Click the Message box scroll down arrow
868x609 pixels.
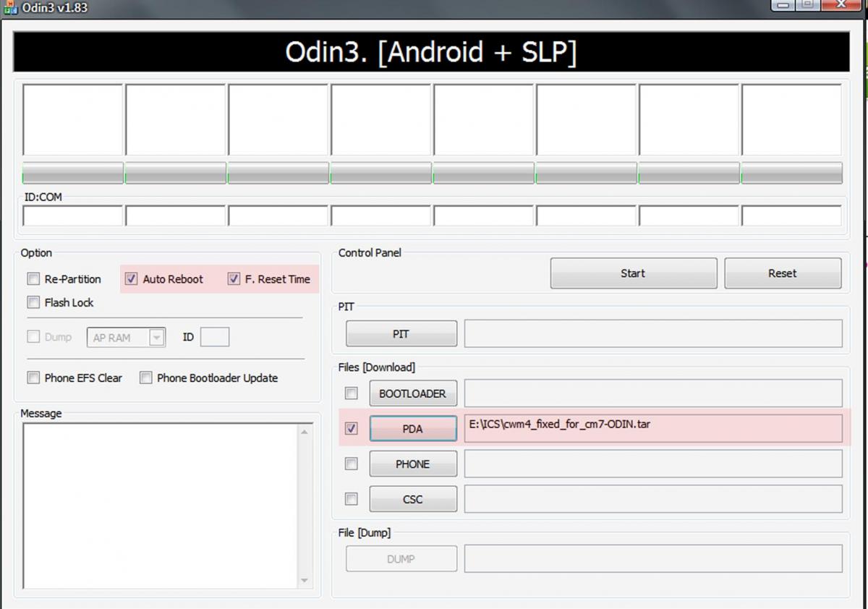point(305,580)
